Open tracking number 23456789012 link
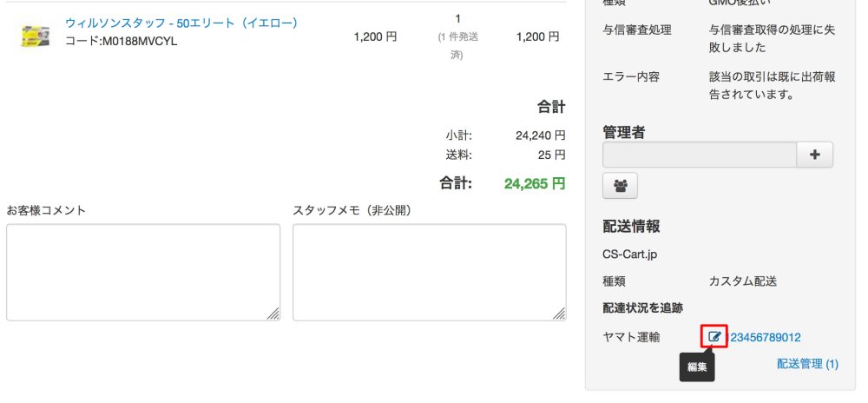Viewport: 868px width, 403px height. tap(766, 337)
